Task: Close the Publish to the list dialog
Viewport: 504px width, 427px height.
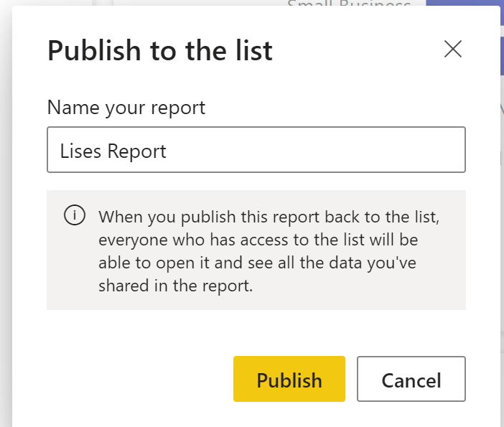Action: (452, 49)
